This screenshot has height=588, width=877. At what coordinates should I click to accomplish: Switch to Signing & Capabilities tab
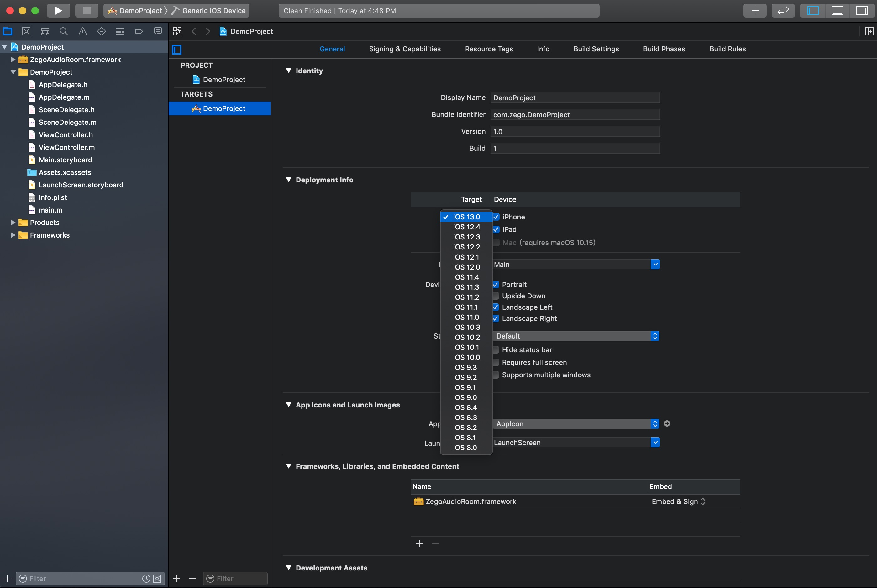405,49
